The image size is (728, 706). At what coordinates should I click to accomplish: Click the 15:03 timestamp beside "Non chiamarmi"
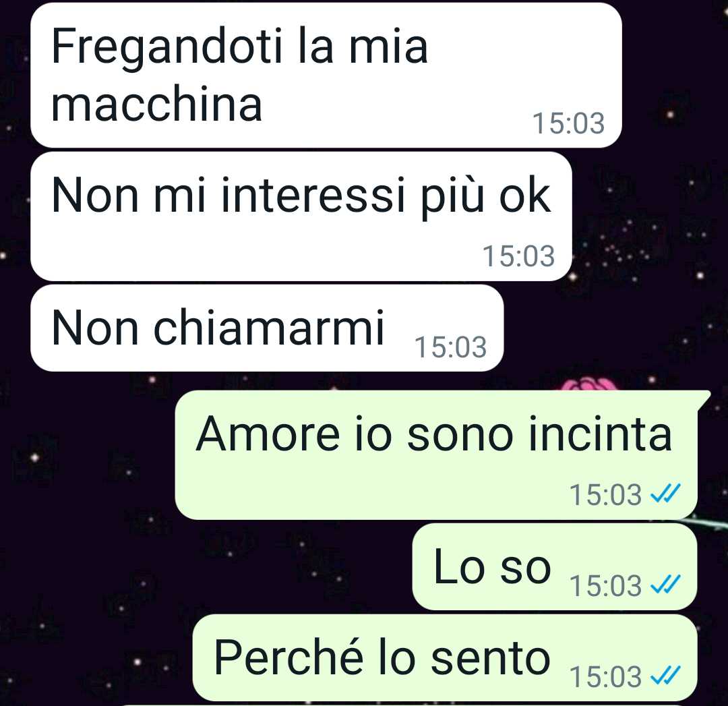[x=450, y=347]
